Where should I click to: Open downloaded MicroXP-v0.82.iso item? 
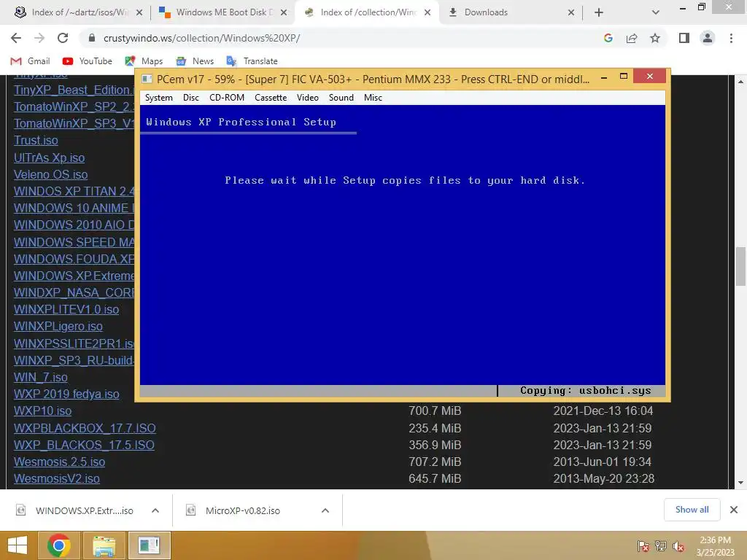pos(242,510)
